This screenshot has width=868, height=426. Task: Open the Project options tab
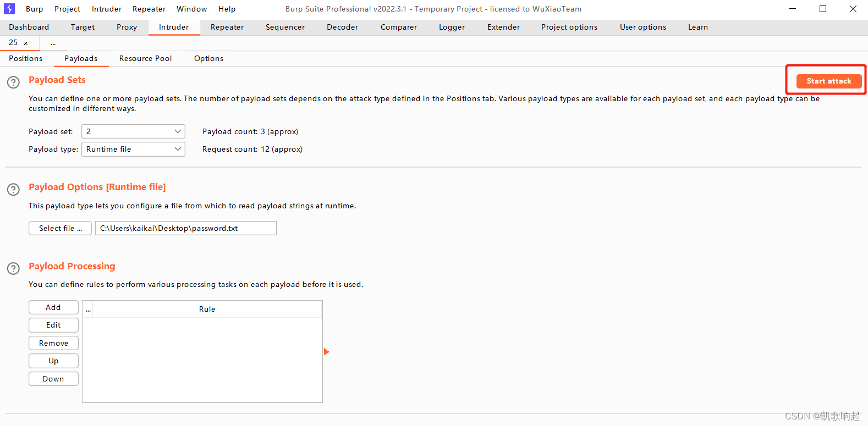(x=569, y=27)
